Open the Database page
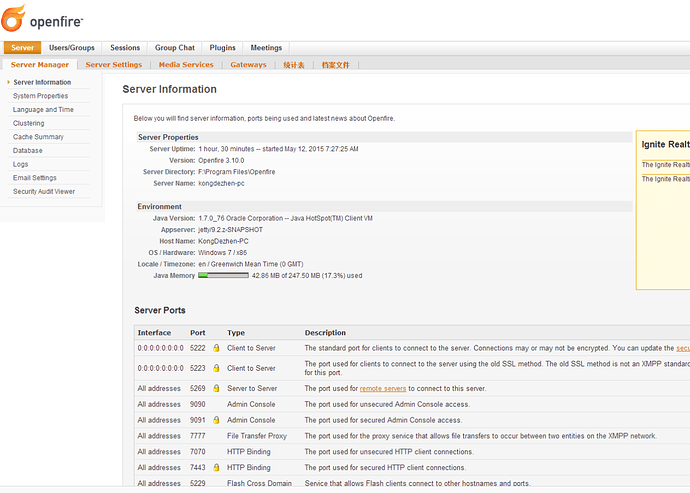The image size is (690, 493). click(28, 151)
